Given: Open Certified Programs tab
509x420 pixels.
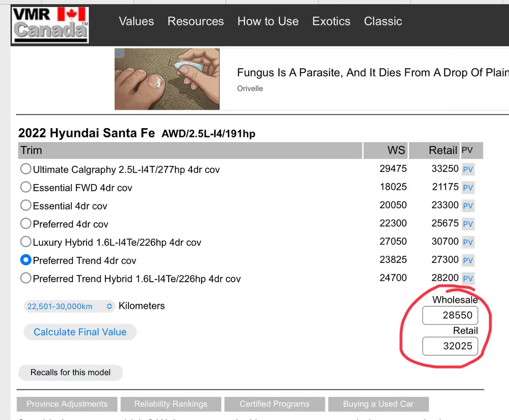Looking at the screenshot, I should [x=275, y=404].
